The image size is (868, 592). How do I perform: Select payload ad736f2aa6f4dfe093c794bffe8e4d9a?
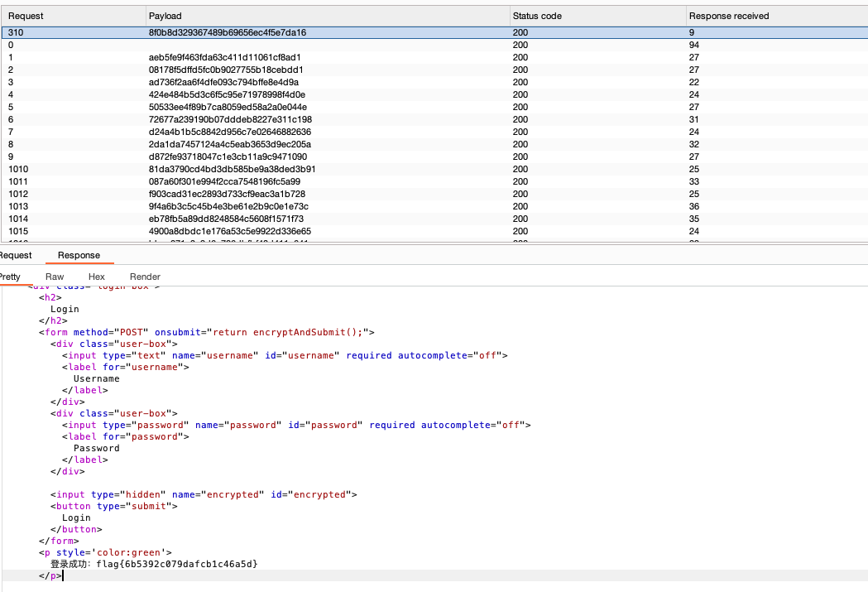pyautogui.click(x=223, y=82)
